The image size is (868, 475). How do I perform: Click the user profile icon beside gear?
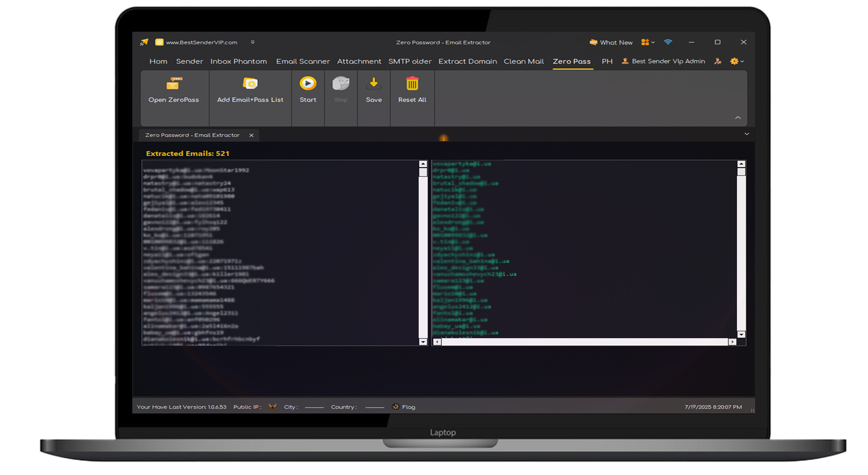coord(718,62)
